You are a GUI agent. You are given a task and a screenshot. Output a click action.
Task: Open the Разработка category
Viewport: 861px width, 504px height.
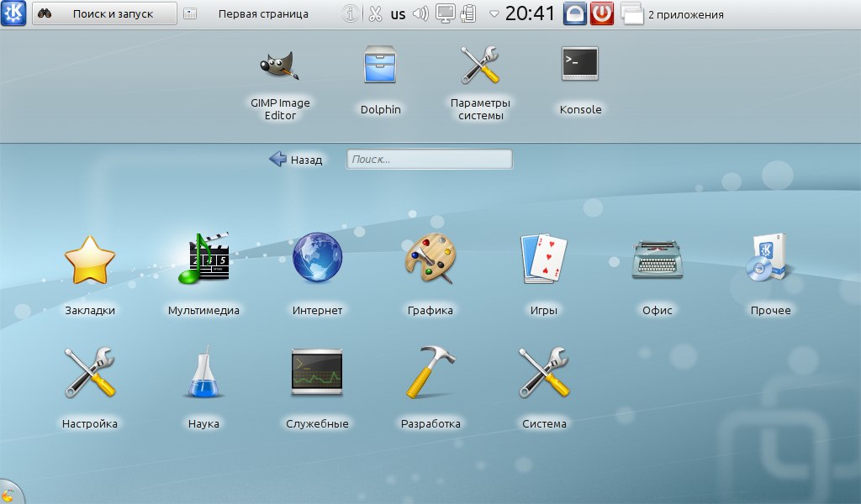430,388
